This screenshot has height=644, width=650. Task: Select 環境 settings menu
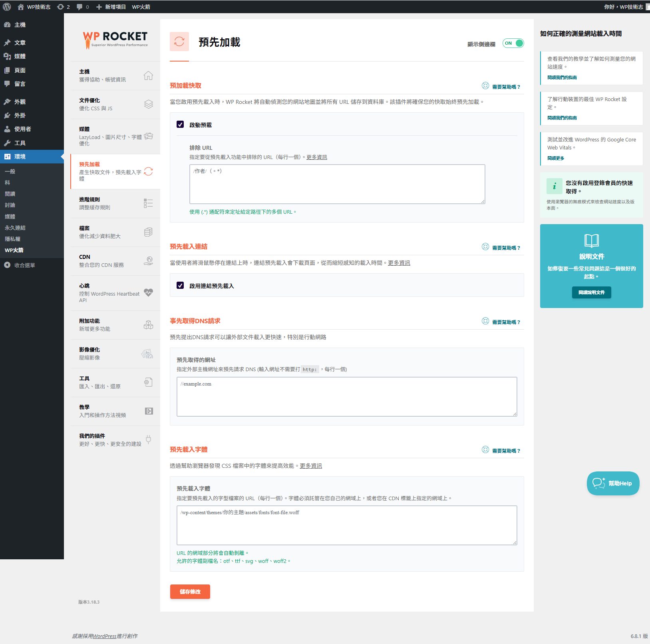32,157
